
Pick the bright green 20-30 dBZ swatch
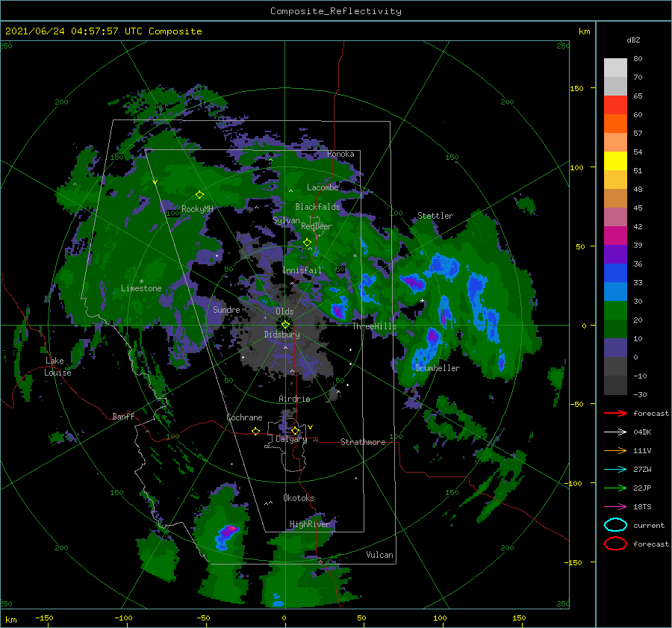pos(615,311)
